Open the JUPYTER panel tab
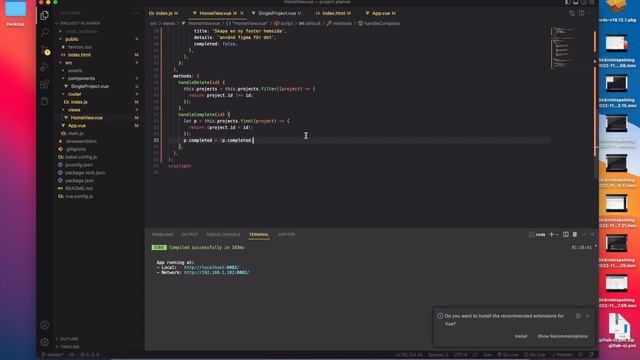 point(286,235)
